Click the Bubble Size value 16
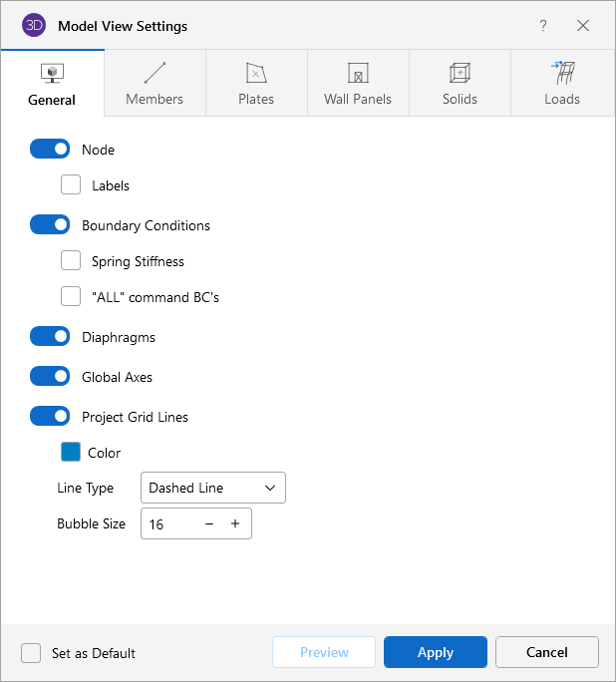The width and height of the screenshot is (616, 682). (156, 524)
